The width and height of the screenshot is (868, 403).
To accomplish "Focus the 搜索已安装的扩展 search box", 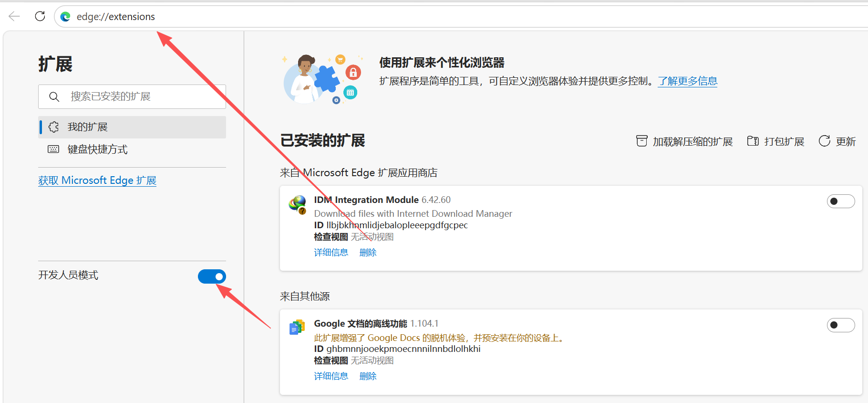I will coord(143,97).
